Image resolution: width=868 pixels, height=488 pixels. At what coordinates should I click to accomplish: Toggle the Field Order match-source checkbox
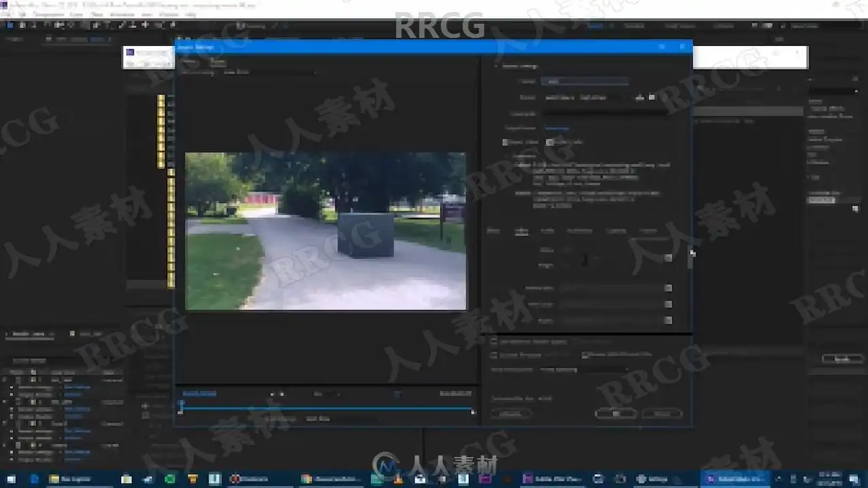pos(668,305)
